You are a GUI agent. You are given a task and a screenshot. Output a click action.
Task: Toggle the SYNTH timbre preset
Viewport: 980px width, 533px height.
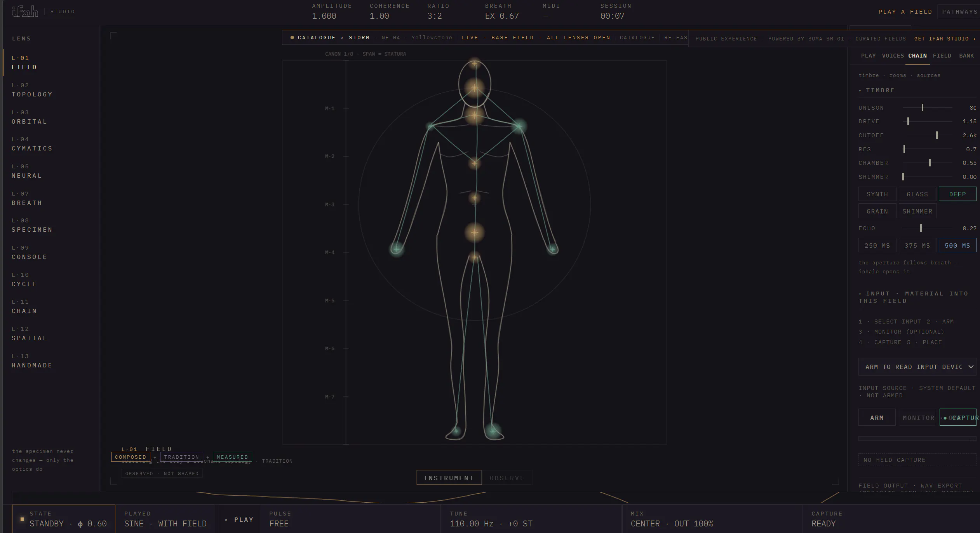point(877,194)
